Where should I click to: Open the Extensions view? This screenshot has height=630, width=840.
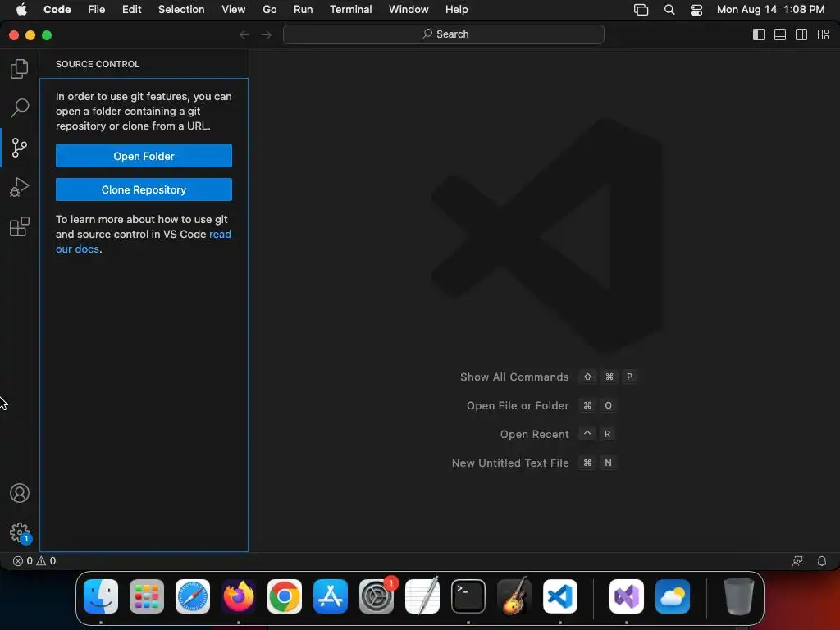(20, 226)
